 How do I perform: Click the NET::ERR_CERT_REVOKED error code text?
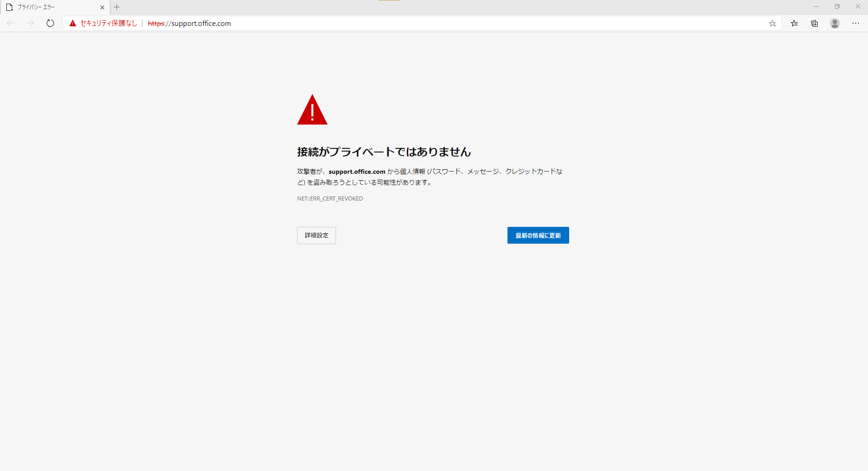coord(330,199)
